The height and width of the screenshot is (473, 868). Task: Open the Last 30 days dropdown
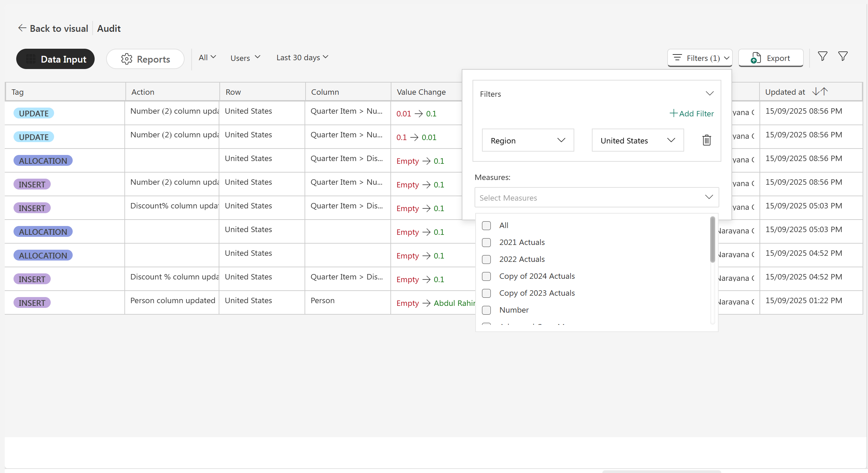point(302,58)
